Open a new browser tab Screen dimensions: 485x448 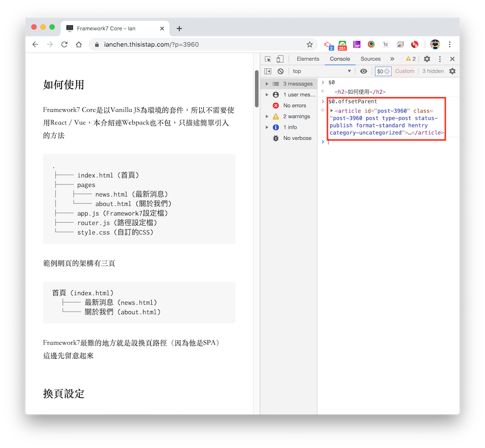coord(179,29)
